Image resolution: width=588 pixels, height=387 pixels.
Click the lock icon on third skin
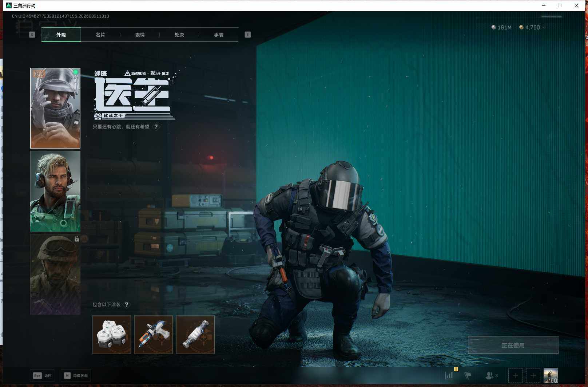point(76,239)
